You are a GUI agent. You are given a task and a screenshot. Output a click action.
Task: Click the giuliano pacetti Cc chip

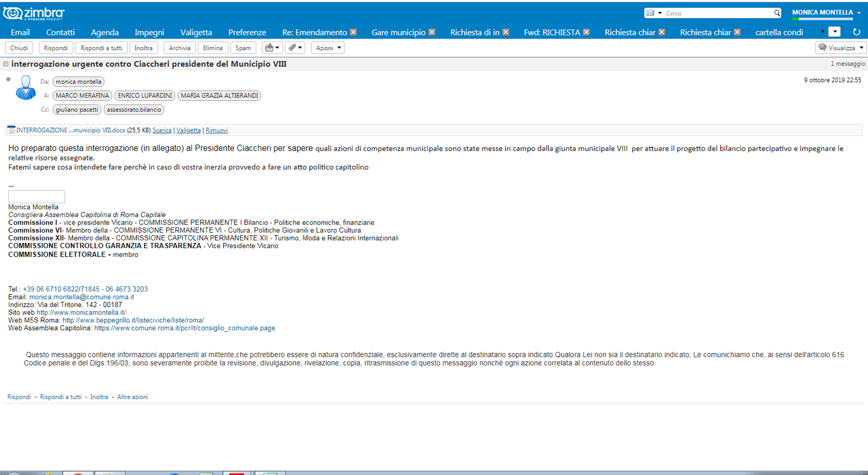point(77,109)
